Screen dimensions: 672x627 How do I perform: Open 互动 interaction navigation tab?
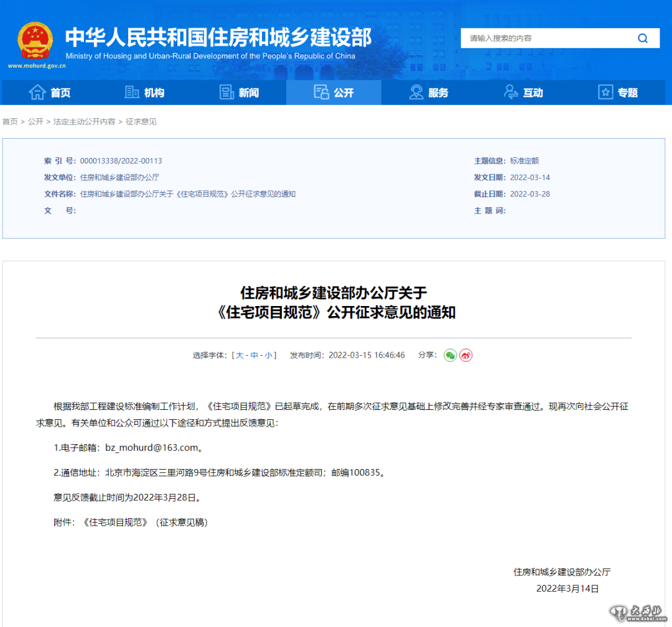(523, 93)
